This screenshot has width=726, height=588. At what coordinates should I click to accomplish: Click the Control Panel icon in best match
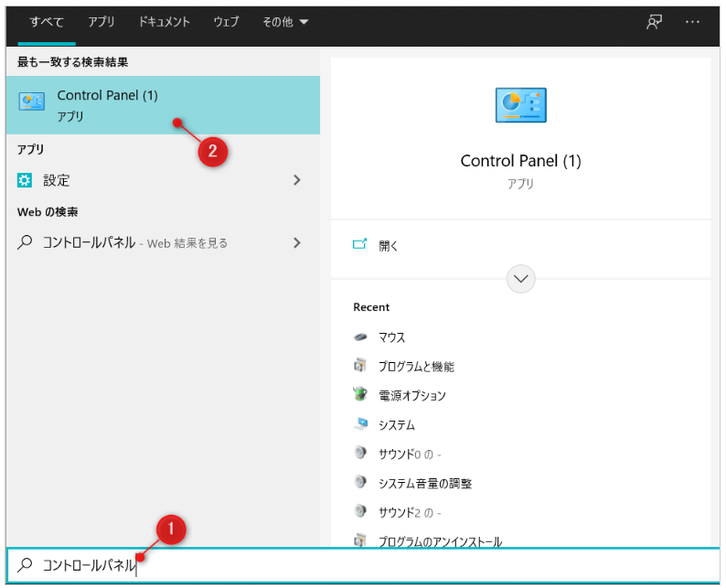tap(31, 101)
